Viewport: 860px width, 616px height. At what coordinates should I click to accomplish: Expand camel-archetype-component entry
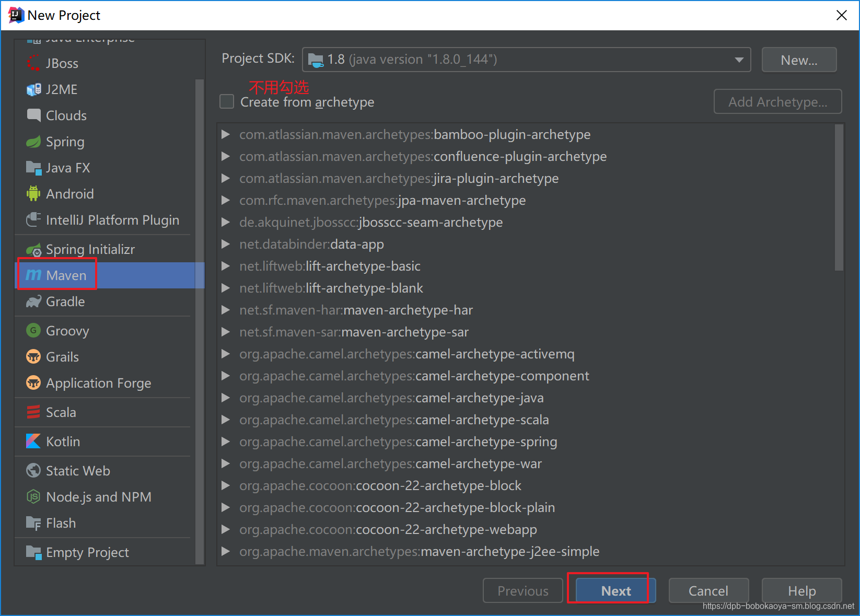click(226, 376)
